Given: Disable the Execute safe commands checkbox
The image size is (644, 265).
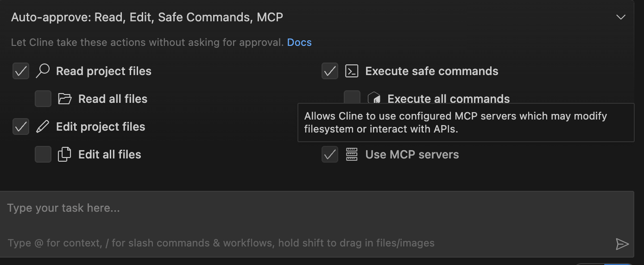Looking at the screenshot, I should 330,71.
